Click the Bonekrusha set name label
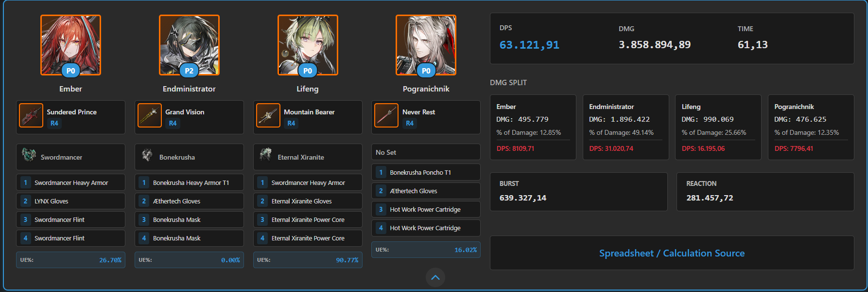868x292 pixels. 177,157
